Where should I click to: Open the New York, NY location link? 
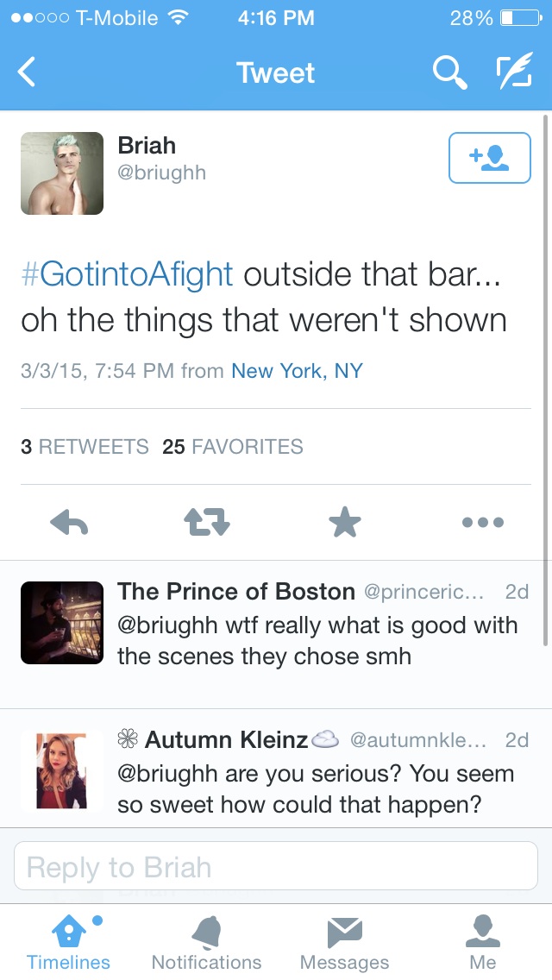pos(297,371)
